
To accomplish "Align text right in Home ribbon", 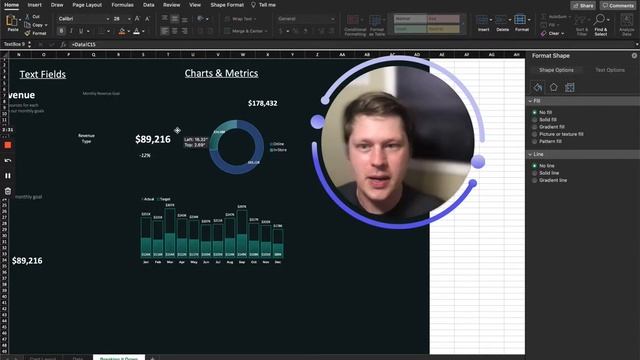I will coord(184,31).
